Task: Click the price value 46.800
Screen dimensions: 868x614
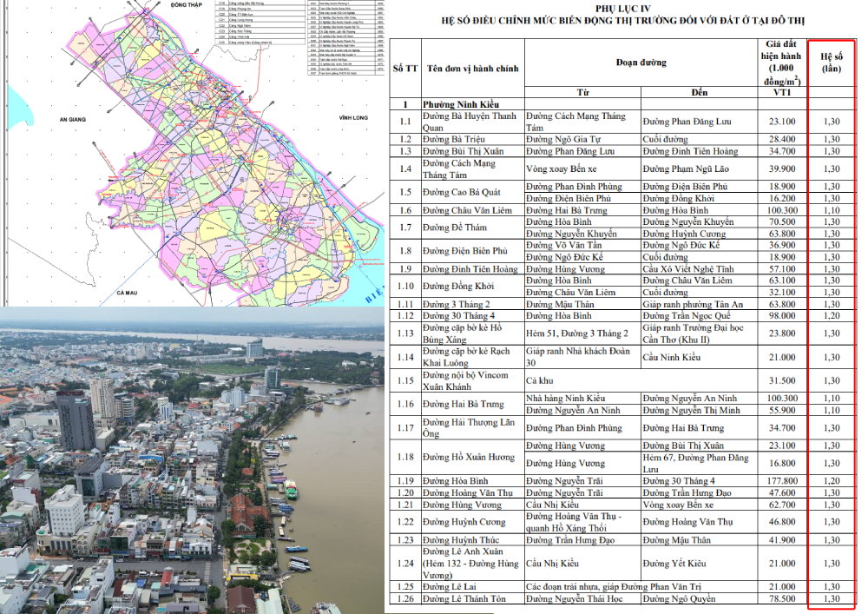Action: pyautogui.click(x=782, y=522)
